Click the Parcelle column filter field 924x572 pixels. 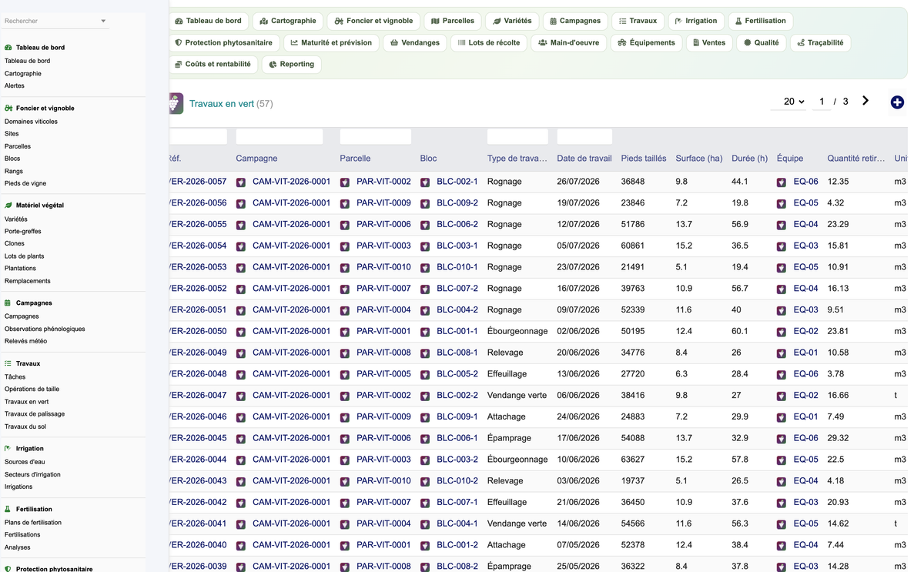coord(376,137)
